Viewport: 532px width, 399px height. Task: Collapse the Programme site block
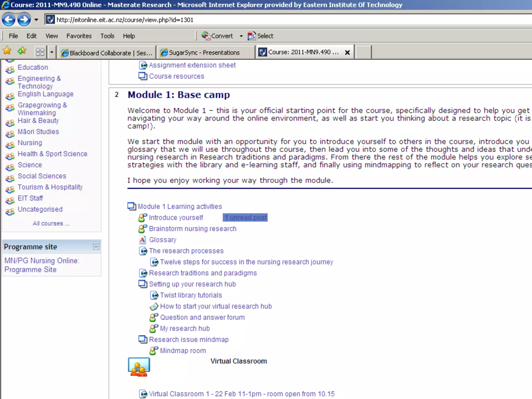click(x=96, y=247)
